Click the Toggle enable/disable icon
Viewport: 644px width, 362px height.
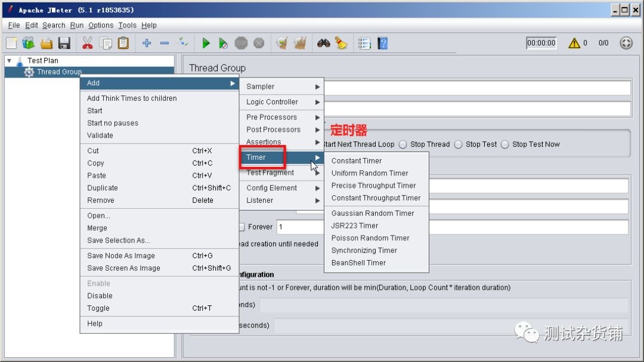183,42
